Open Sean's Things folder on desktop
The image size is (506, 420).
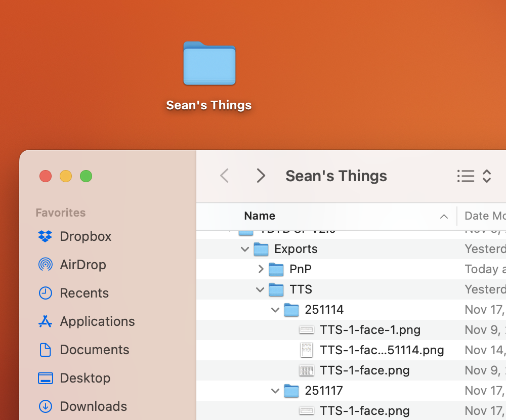pyautogui.click(x=209, y=64)
